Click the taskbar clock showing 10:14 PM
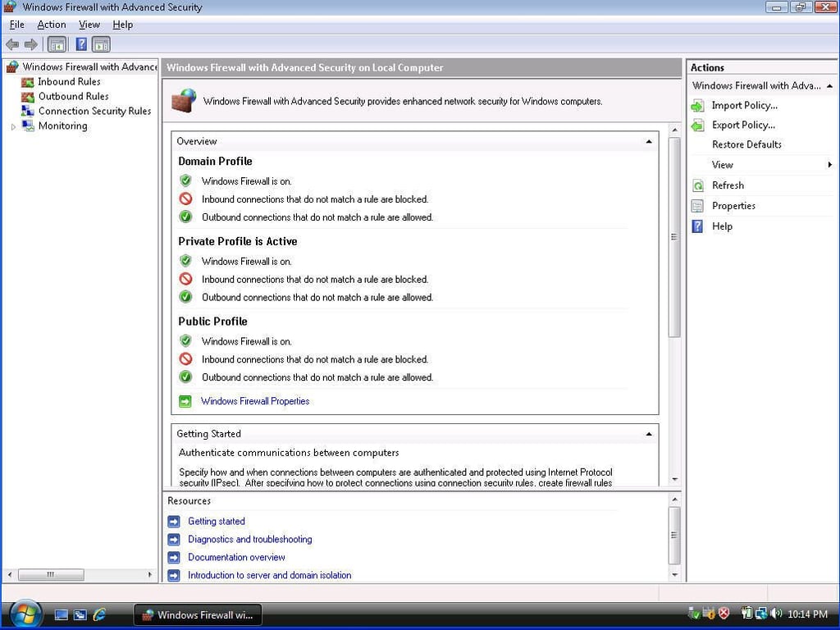 [807, 614]
